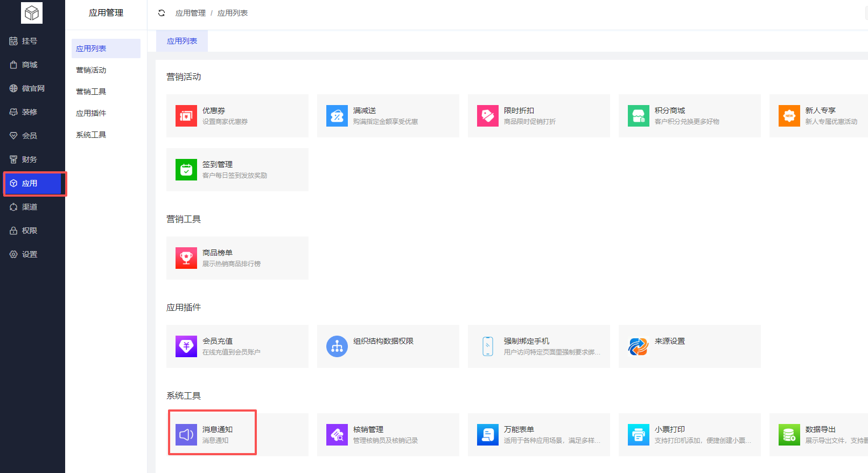Open the 积分商城 store icon
The height and width of the screenshot is (473, 868).
click(639, 116)
